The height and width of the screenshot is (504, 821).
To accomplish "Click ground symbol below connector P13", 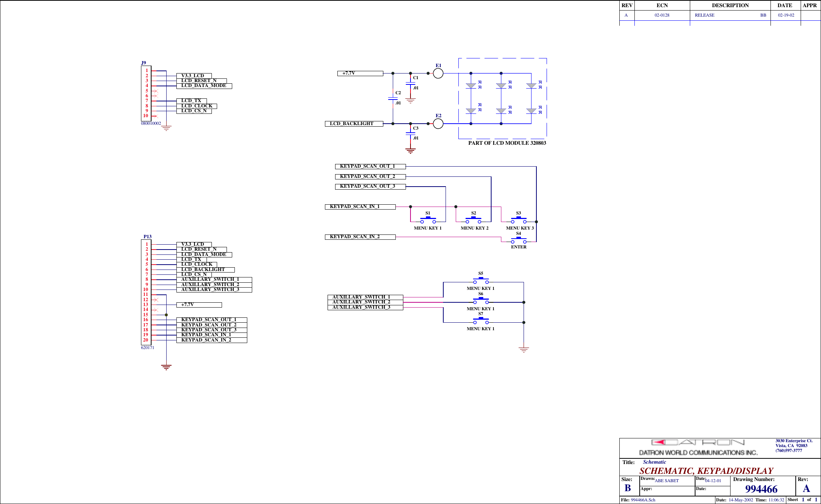I will (x=166, y=367).
